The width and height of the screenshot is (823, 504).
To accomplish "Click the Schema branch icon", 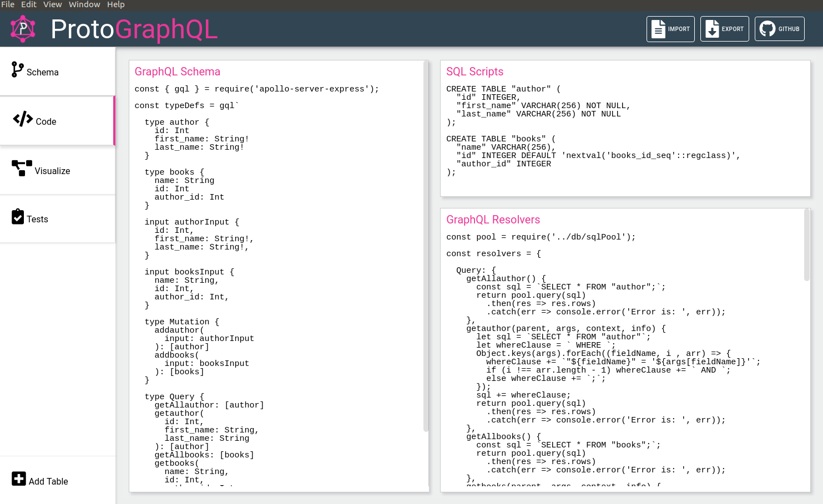I will pyautogui.click(x=18, y=70).
